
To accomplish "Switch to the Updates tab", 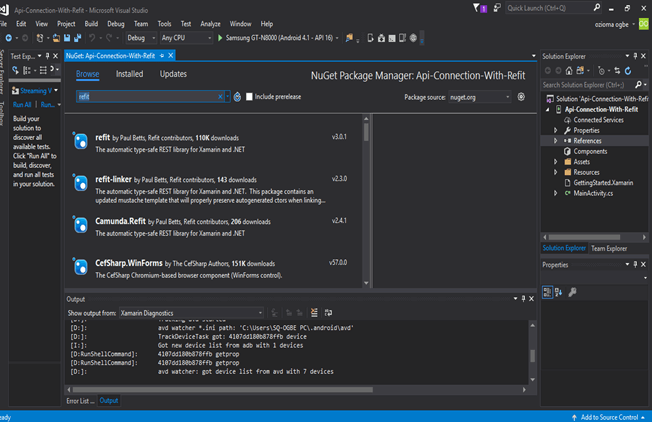I will tap(173, 74).
